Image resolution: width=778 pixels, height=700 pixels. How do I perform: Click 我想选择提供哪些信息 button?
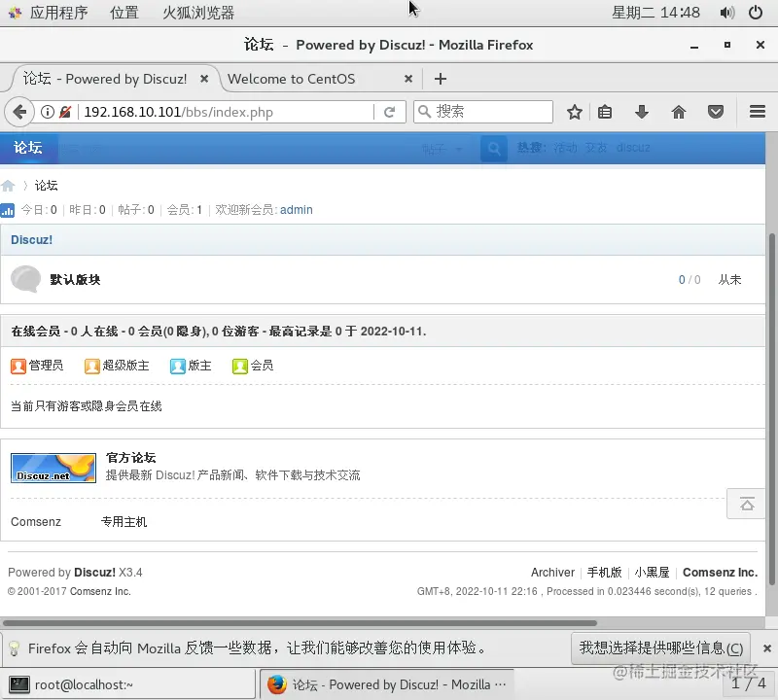pyautogui.click(x=660, y=647)
